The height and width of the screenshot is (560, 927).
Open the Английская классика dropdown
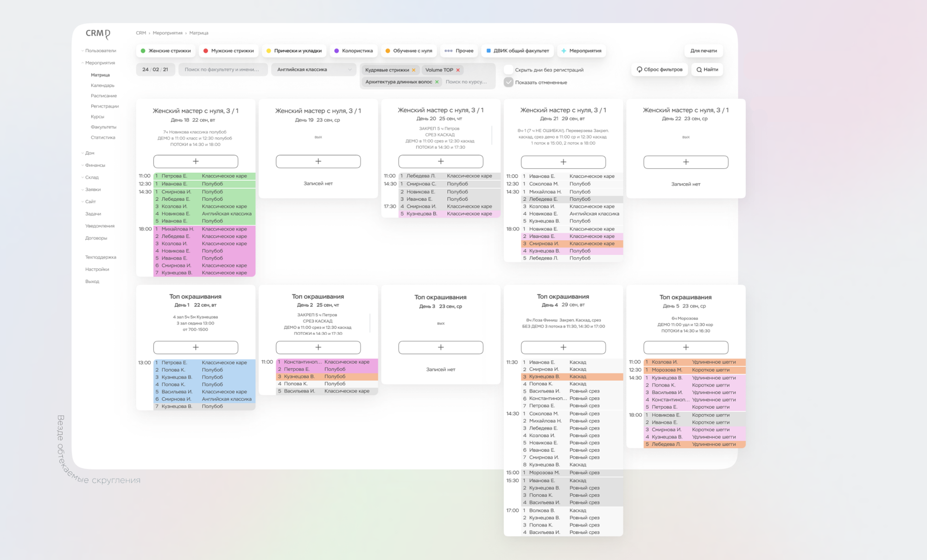(x=313, y=70)
